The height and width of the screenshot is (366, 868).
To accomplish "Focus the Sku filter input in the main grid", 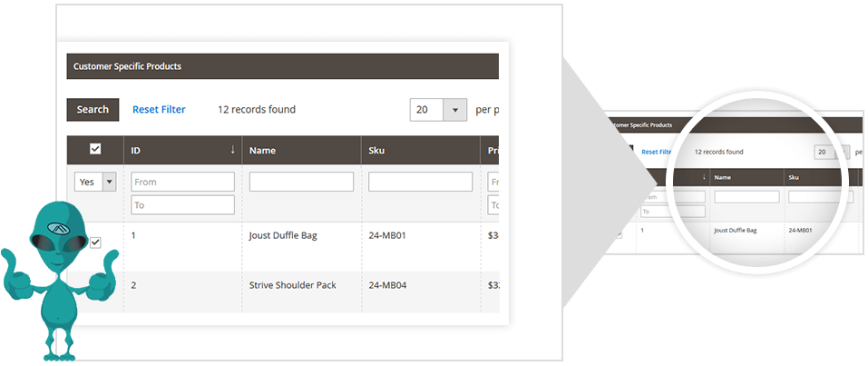I will click(420, 182).
